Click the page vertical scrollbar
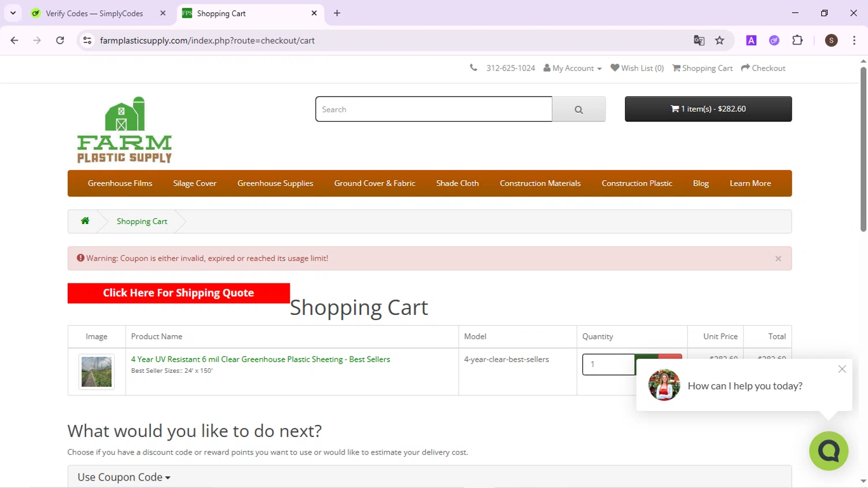The width and height of the screenshot is (868, 488). tap(863, 149)
